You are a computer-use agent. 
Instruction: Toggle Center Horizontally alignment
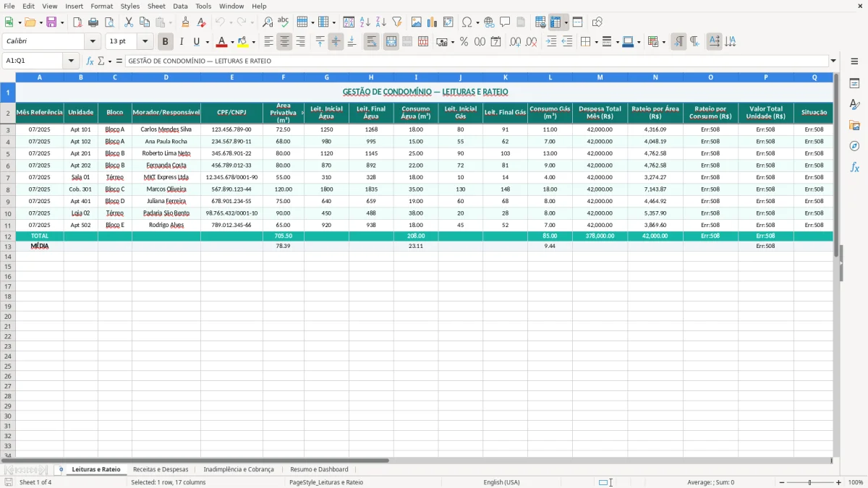coord(285,42)
